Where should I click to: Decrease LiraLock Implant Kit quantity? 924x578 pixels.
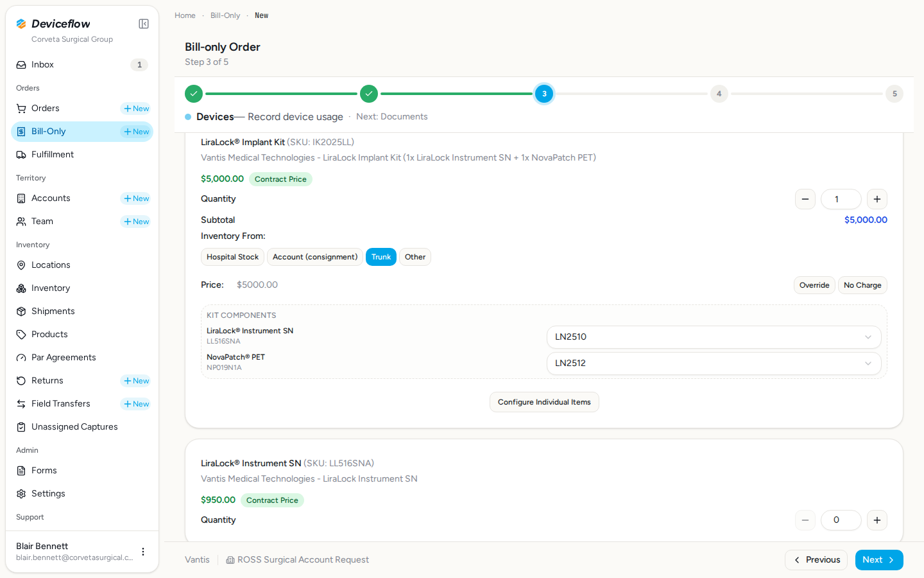pyautogui.click(x=805, y=199)
